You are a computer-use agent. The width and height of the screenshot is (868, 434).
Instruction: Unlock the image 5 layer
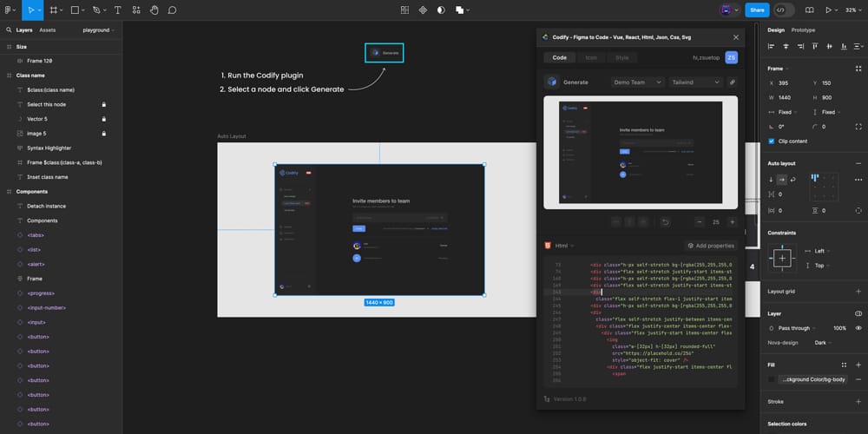(103, 134)
